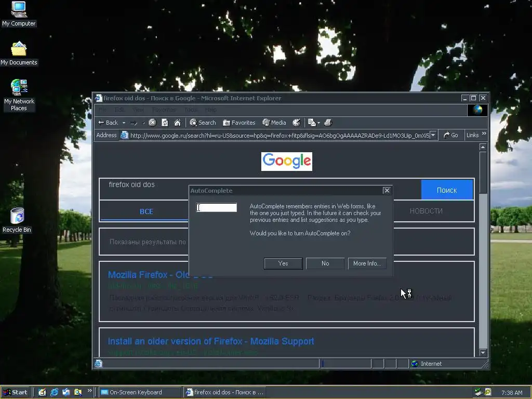Image resolution: width=532 pixels, height=399 pixels.
Task: Maximize the Internet Explorer window
Action: click(x=474, y=98)
